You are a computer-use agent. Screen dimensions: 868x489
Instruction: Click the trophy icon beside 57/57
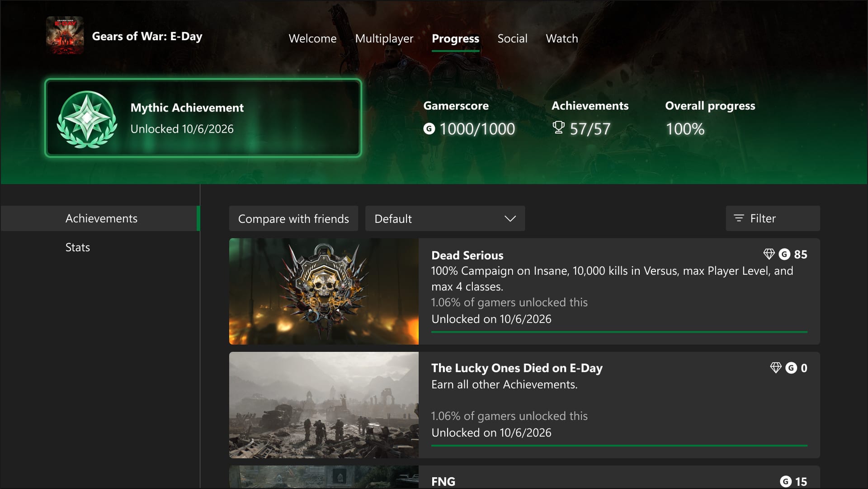point(558,128)
